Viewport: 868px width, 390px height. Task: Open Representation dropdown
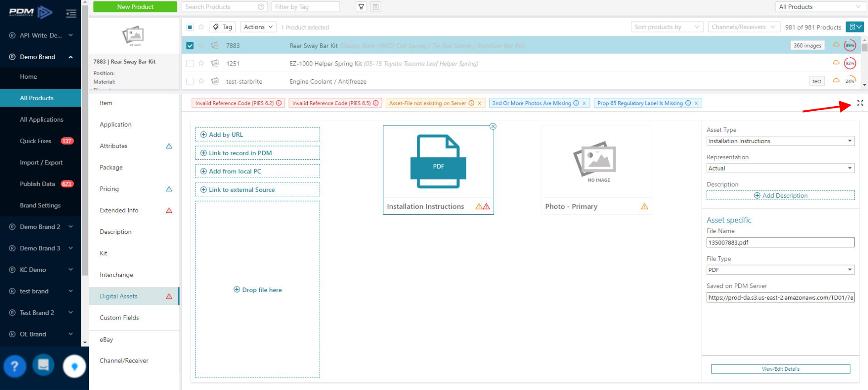(x=781, y=168)
